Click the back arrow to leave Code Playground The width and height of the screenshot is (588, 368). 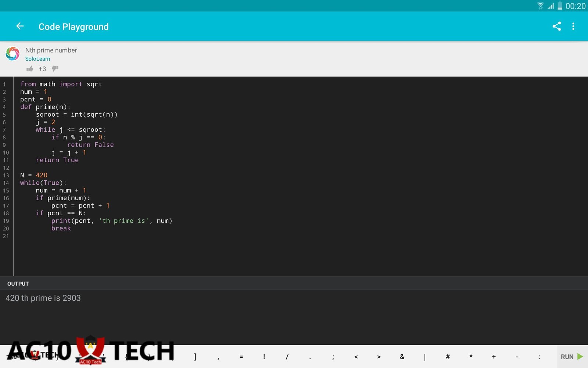19,26
